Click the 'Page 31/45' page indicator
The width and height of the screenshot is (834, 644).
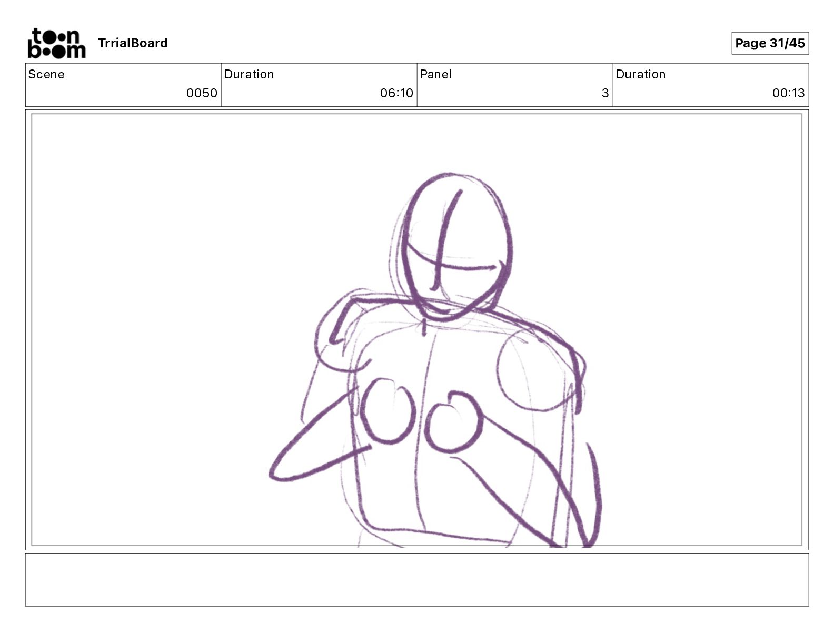click(770, 43)
